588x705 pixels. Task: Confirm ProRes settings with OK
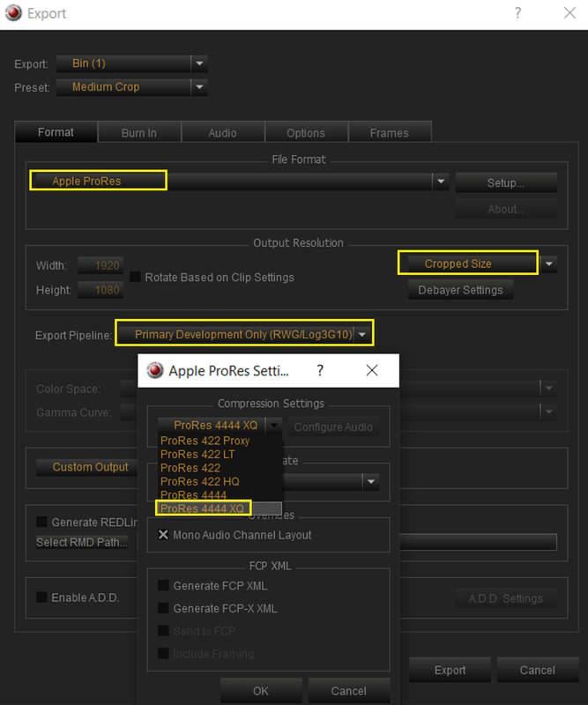coord(261,691)
